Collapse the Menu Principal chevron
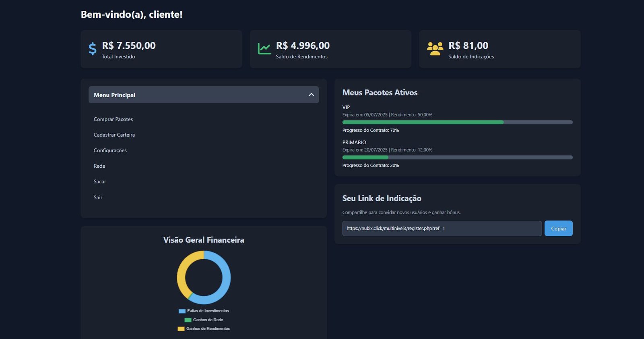644x339 pixels. click(x=311, y=95)
